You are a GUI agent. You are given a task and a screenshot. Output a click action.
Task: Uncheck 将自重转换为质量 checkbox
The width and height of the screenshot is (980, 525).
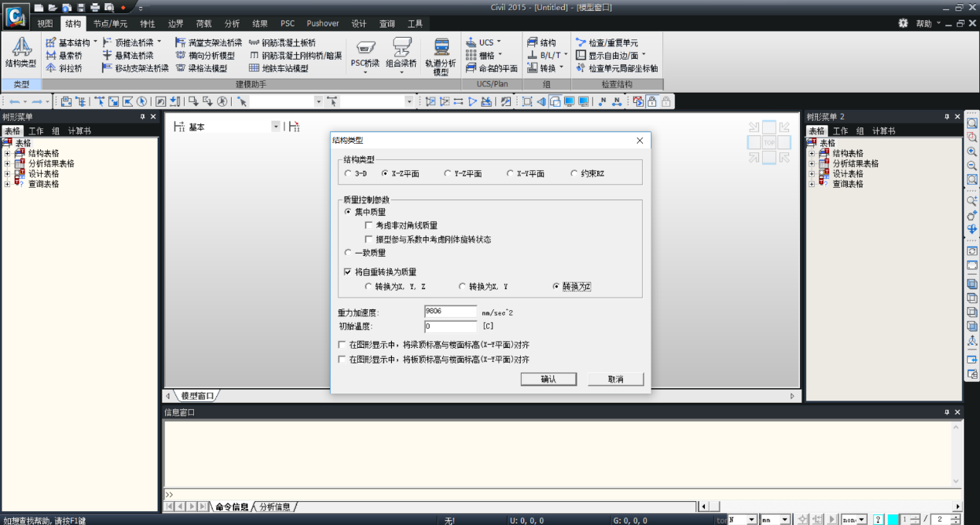(348, 272)
